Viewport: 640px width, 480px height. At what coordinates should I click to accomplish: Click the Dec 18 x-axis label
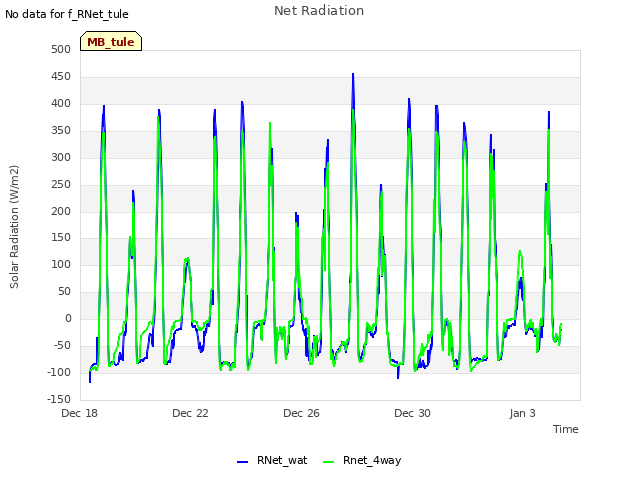click(79, 413)
